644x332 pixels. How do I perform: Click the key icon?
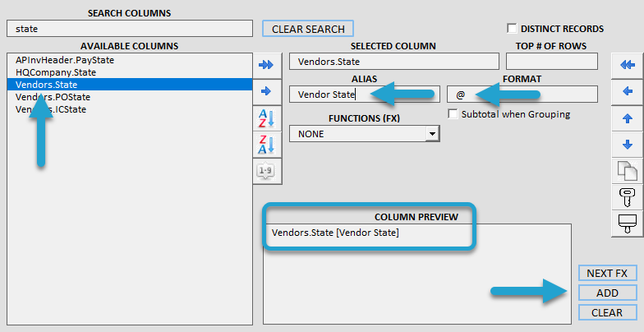pyautogui.click(x=628, y=197)
